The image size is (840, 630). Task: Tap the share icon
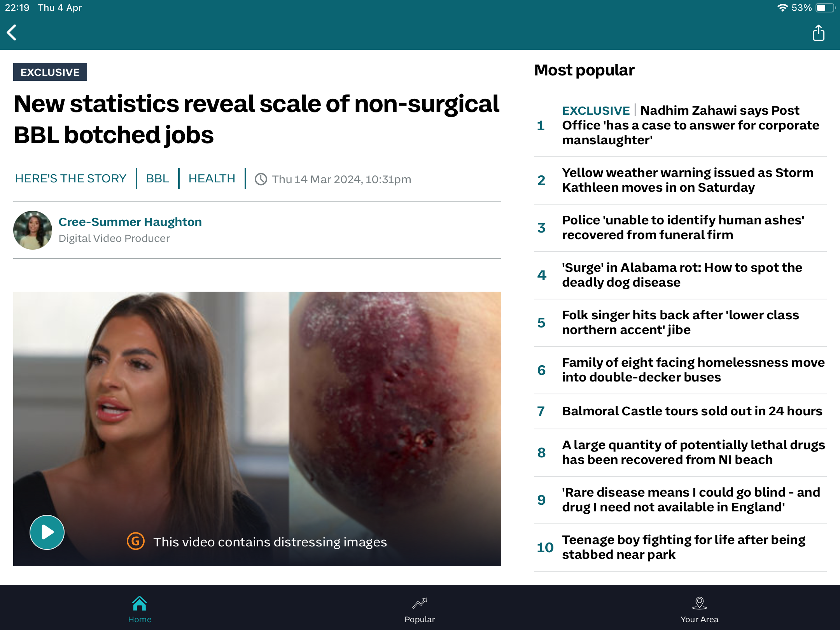(818, 33)
